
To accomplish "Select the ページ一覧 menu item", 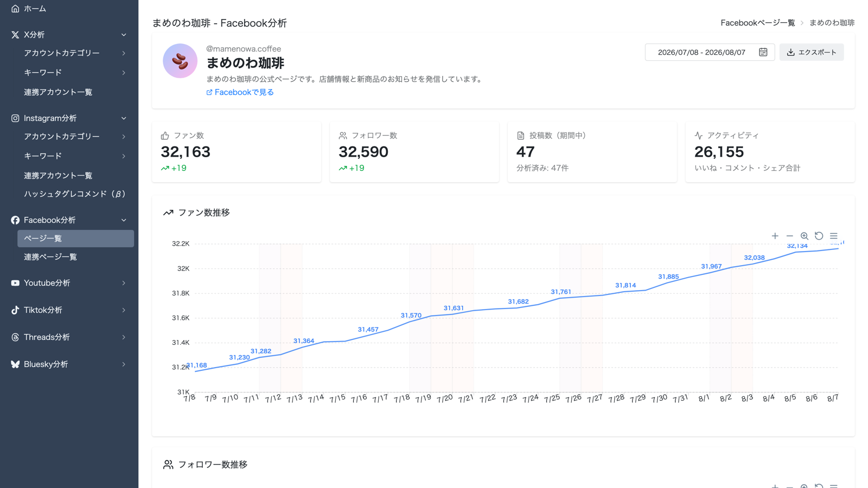I will click(75, 239).
